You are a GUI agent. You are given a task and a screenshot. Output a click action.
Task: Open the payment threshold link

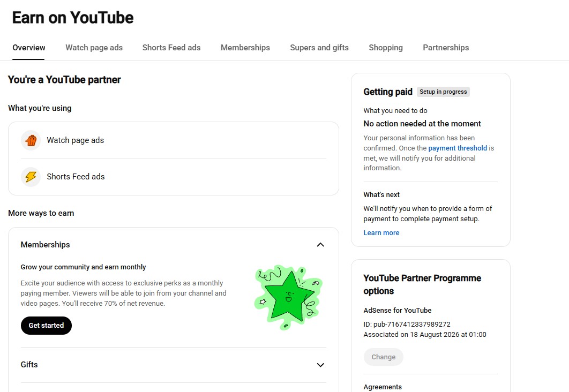tap(458, 148)
